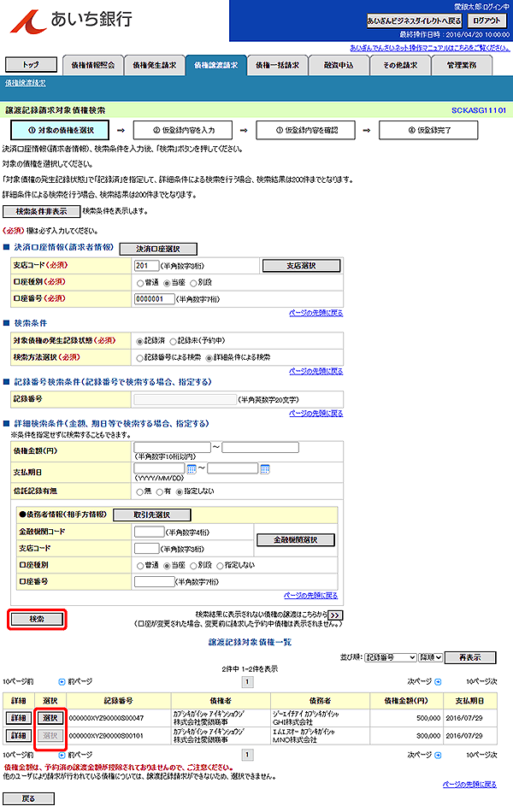Open the 管理業務 tab
This screenshot has width=513, height=812.
click(462, 65)
